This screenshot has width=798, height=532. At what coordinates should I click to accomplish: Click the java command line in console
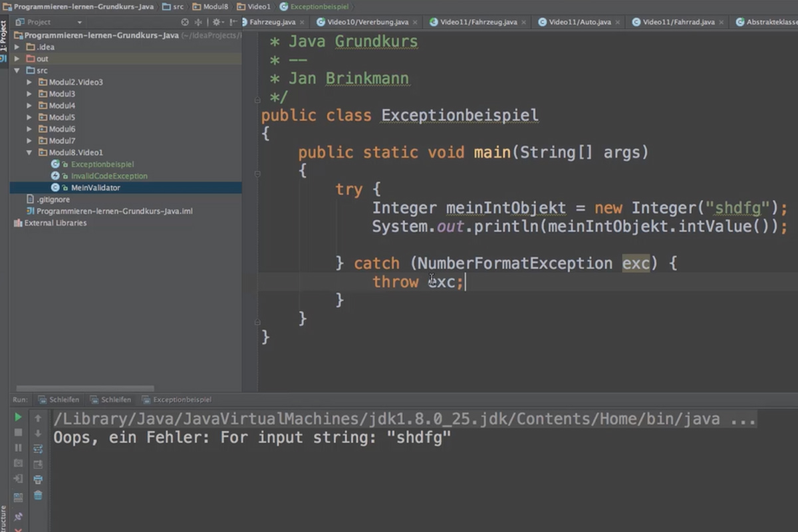click(x=404, y=419)
